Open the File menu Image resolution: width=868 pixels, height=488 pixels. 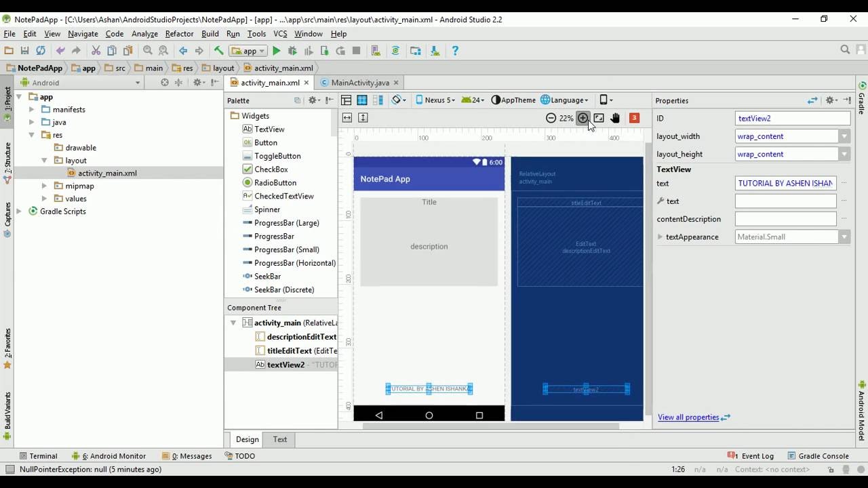[9, 34]
